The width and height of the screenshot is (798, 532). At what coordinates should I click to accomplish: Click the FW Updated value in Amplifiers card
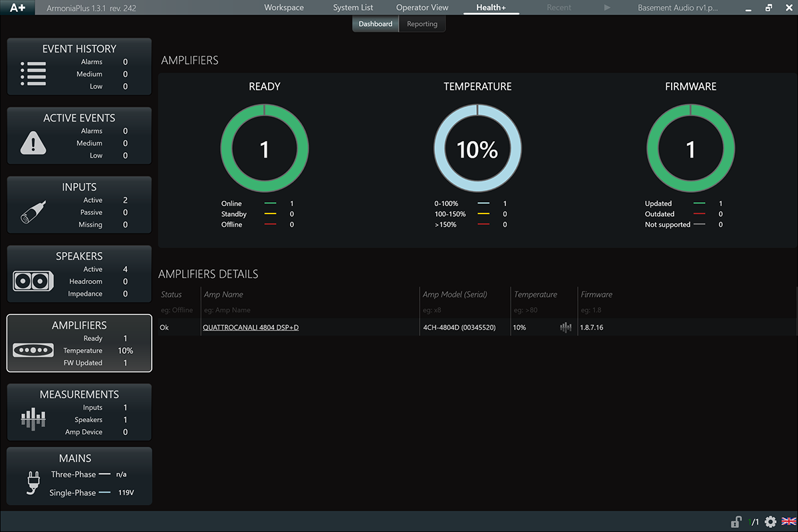125,363
